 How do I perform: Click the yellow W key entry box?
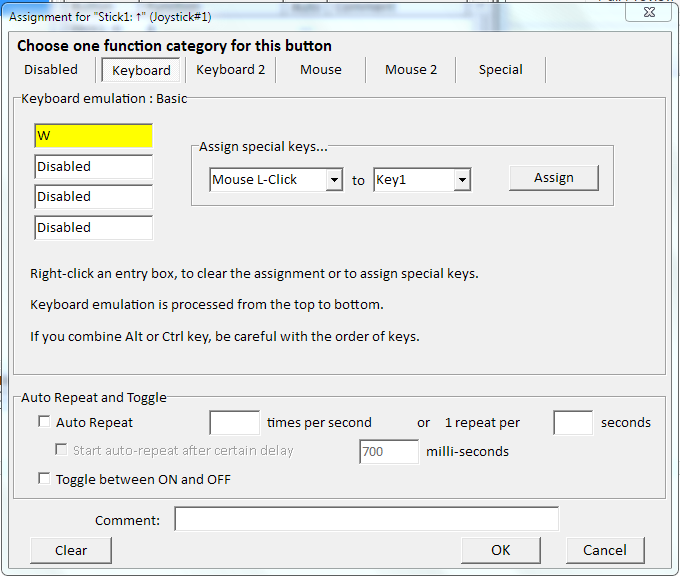pos(93,136)
